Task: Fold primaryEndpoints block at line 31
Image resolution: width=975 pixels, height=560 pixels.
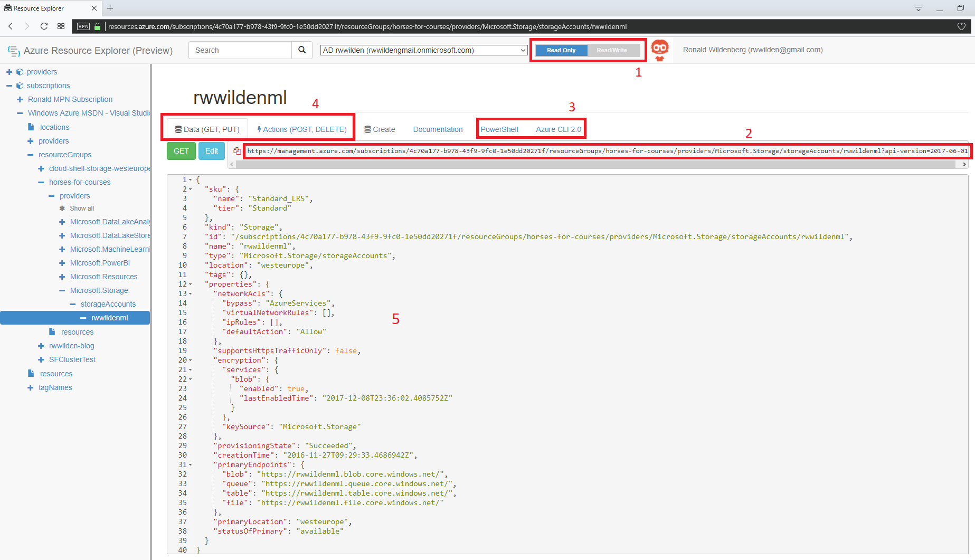Action: click(191, 464)
